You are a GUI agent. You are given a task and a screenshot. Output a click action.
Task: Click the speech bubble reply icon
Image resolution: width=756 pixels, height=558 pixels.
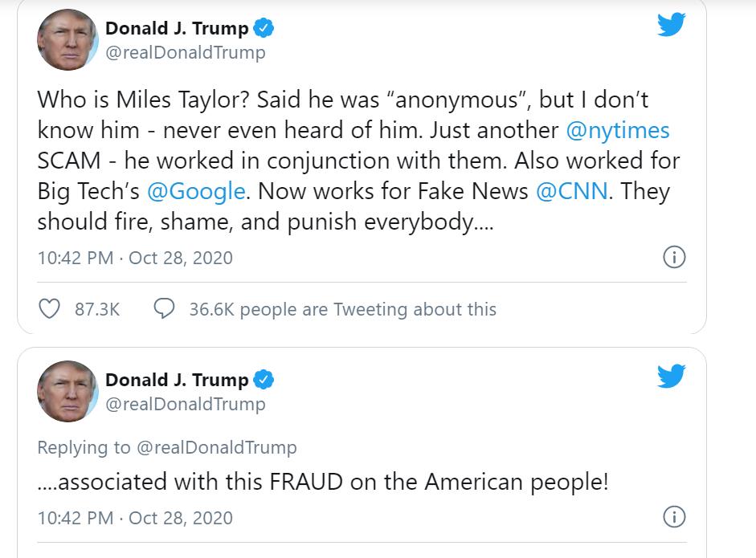click(x=164, y=309)
